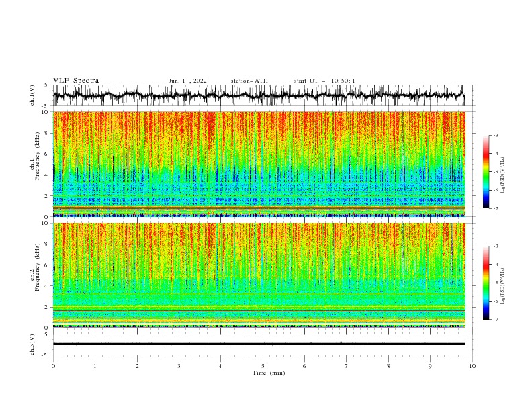Click time axis tick label '1'

95,366
